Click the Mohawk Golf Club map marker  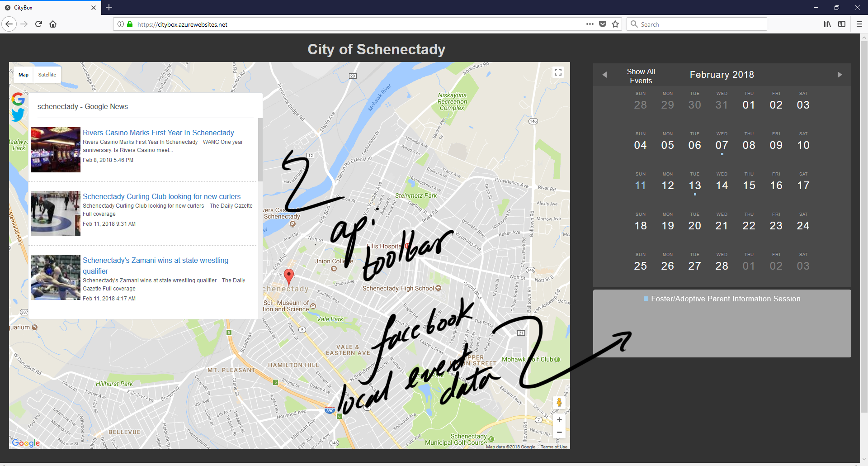pos(557,360)
